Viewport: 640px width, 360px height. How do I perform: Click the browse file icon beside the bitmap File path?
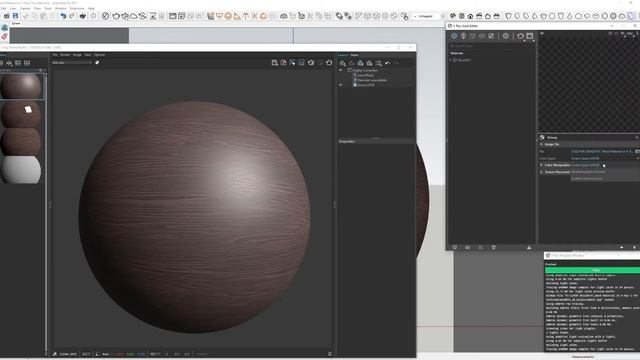(637, 151)
